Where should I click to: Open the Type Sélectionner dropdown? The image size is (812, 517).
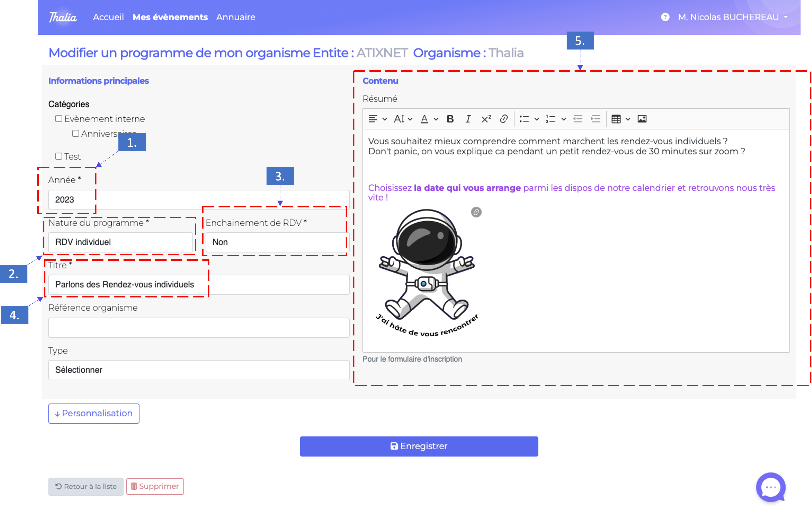click(x=199, y=370)
